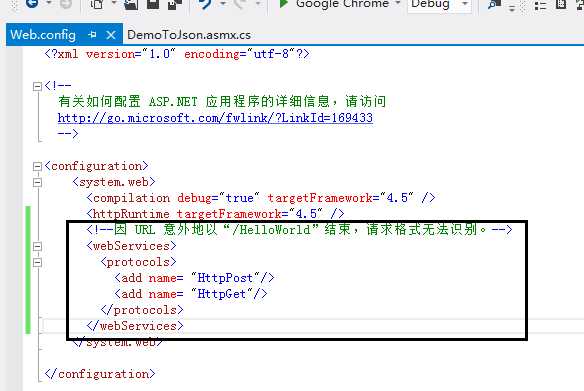Viewport: 584px width, 391px height.
Task: Click the </configuration> closing tag
Action: coord(100,374)
